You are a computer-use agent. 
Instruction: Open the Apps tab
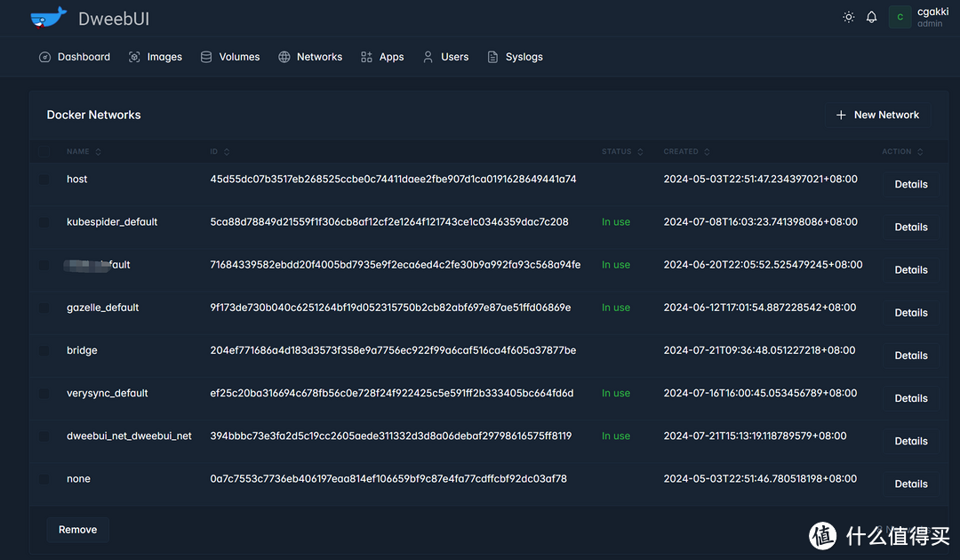point(382,57)
